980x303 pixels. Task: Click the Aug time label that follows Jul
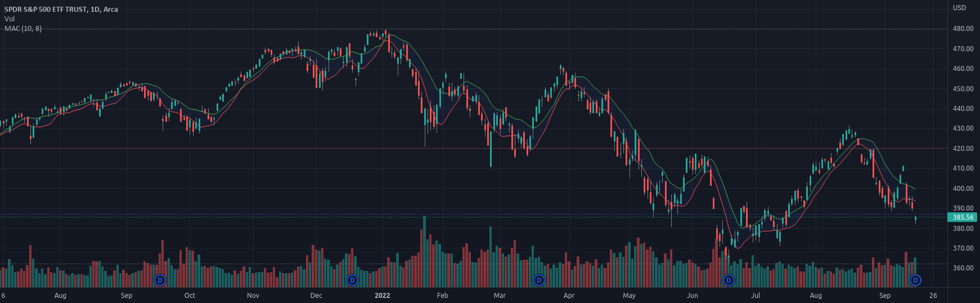(x=816, y=296)
